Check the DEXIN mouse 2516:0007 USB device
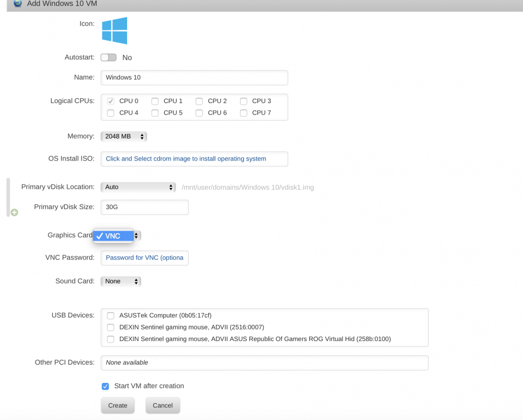Viewport: 523px width, 420px height. tap(111, 327)
